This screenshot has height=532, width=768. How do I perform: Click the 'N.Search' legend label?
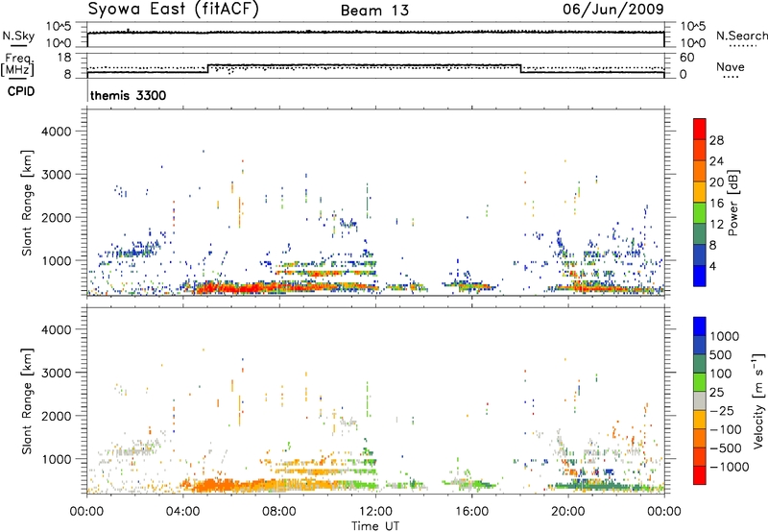742,36
